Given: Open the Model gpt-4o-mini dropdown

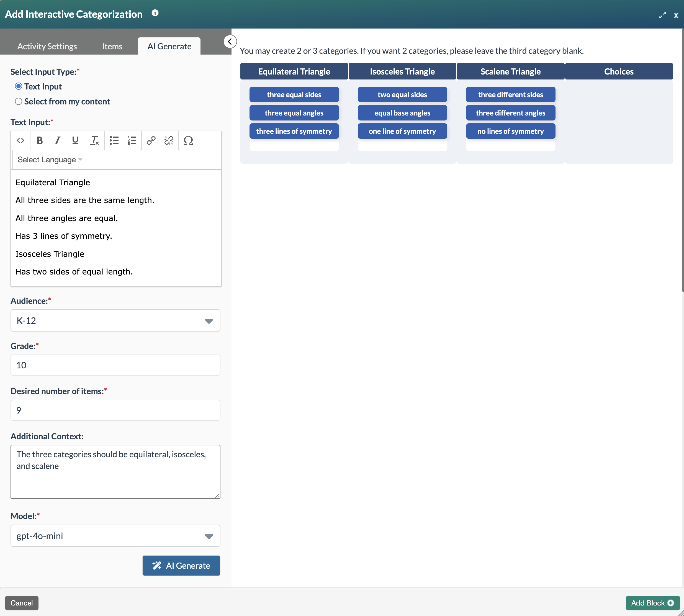Looking at the screenshot, I should point(115,536).
